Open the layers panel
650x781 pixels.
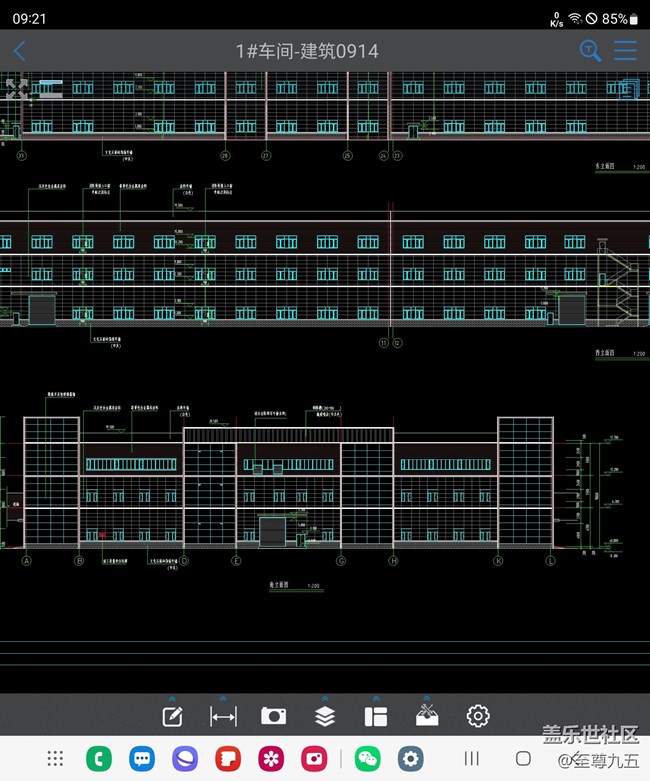(x=325, y=716)
